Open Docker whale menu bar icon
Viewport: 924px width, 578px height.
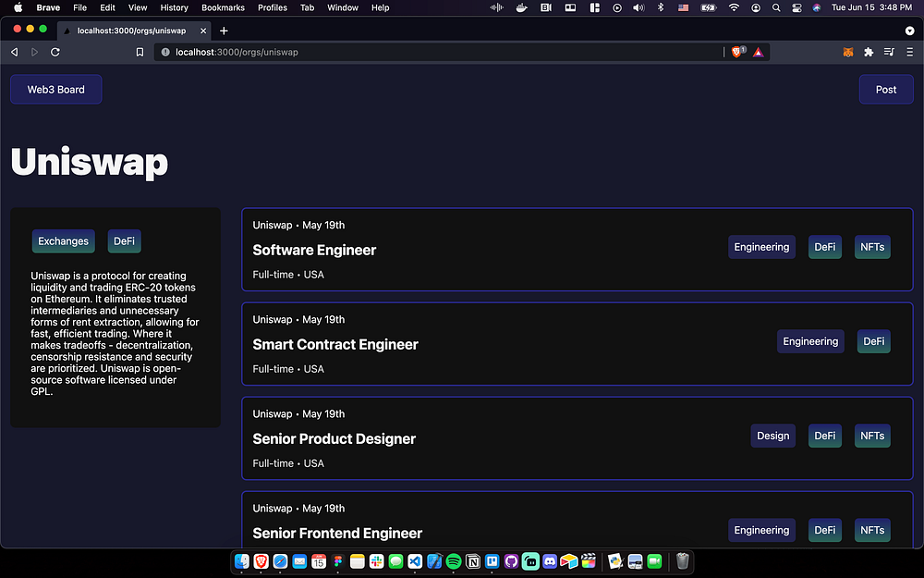[521, 7]
